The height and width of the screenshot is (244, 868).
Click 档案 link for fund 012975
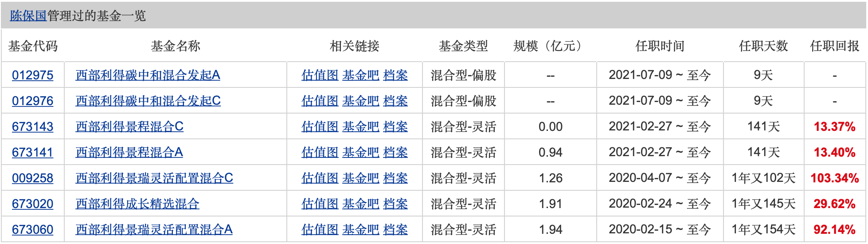coord(395,75)
